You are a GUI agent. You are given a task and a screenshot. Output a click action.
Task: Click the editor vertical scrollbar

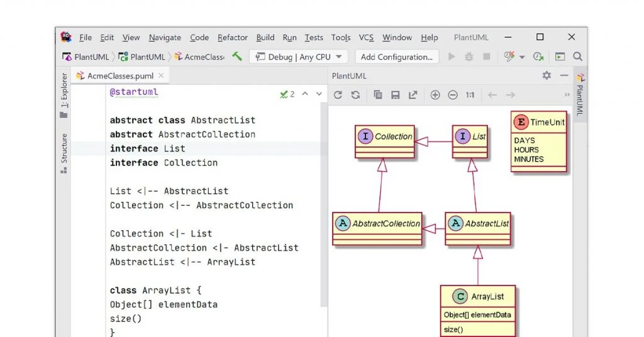pos(324,204)
